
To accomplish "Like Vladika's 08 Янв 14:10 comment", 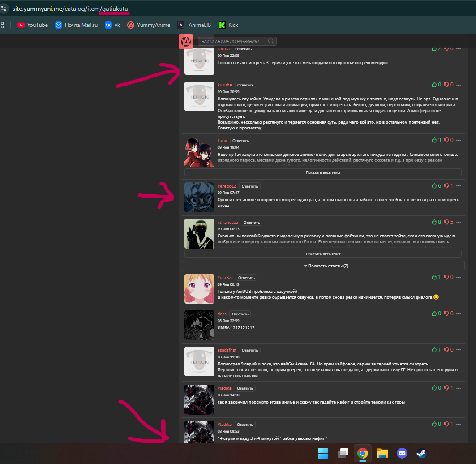I will point(436,388).
